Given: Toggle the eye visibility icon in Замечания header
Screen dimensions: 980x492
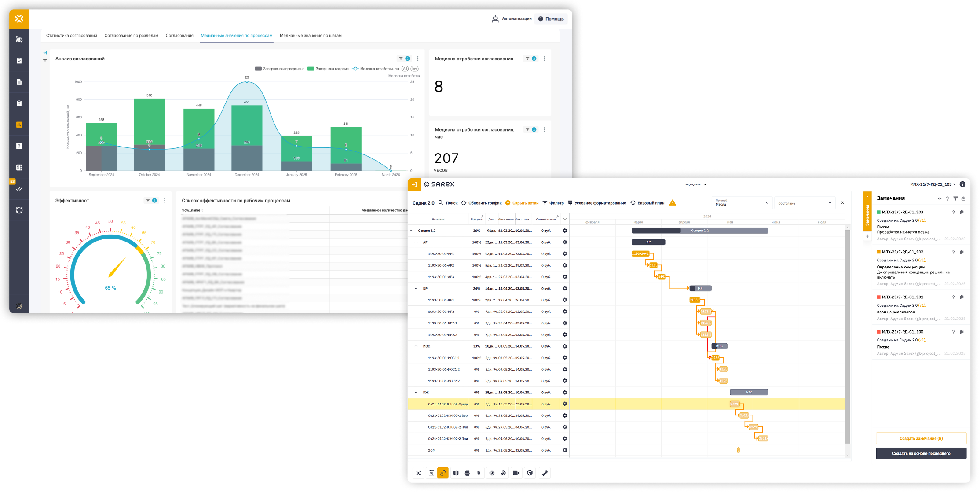Looking at the screenshot, I should click(x=940, y=198).
